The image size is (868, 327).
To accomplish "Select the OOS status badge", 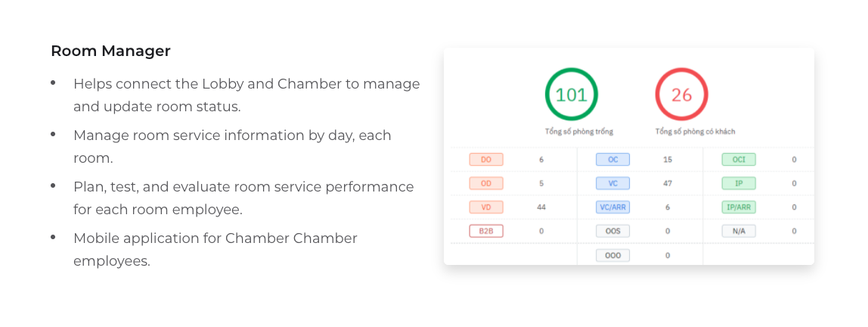I will tap(612, 231).
